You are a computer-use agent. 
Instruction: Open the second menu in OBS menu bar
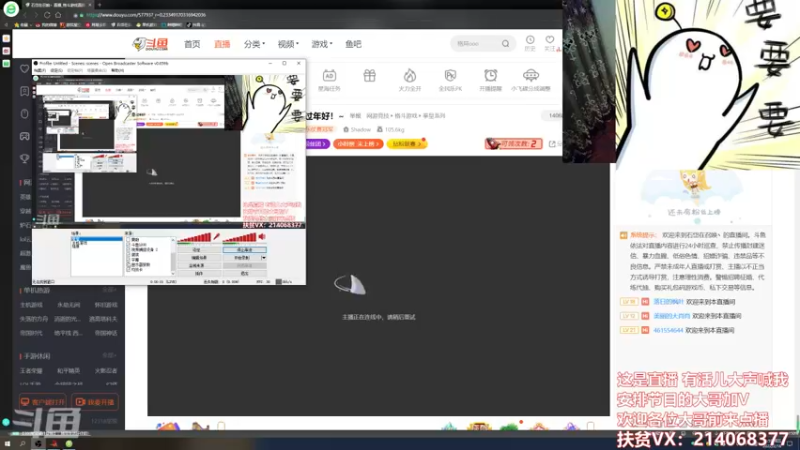pyautogui.click(x=56, y=70)
